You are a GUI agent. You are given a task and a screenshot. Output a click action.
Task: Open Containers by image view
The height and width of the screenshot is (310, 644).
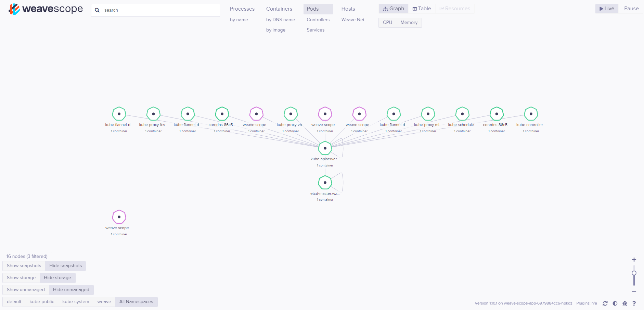276,30
